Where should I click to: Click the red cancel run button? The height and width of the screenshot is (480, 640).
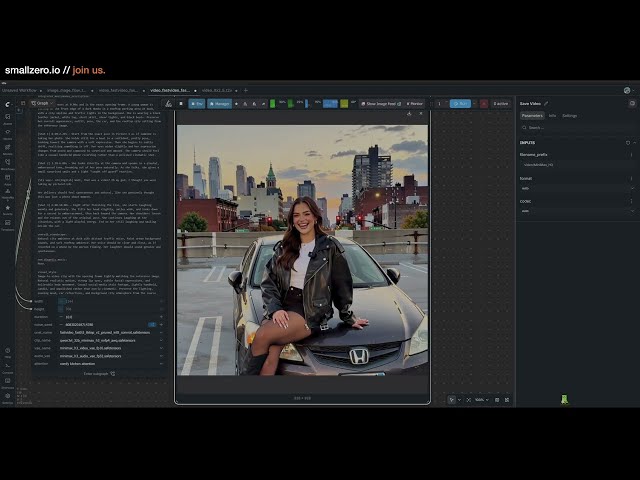coord(484,104)
